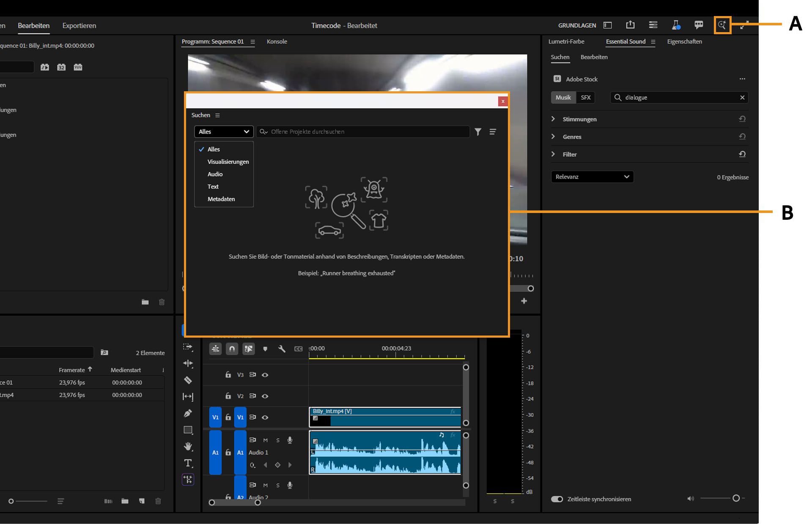This screenshot has height=524, width=812.
Task: Hide video track V1 via eye icon
Action: (265, 418)
